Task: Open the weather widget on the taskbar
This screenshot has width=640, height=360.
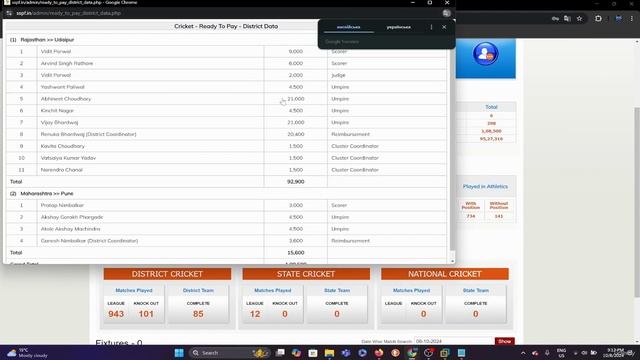Action: click(27, 353)
